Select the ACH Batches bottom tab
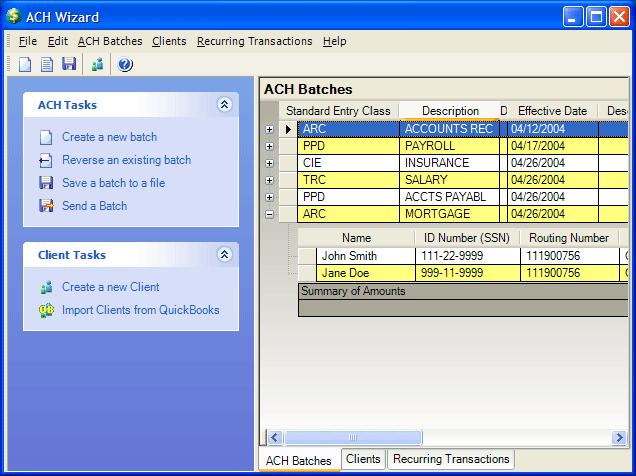This screenshot has height=476, width=636. pyautogui.click(x=299, y=460)
